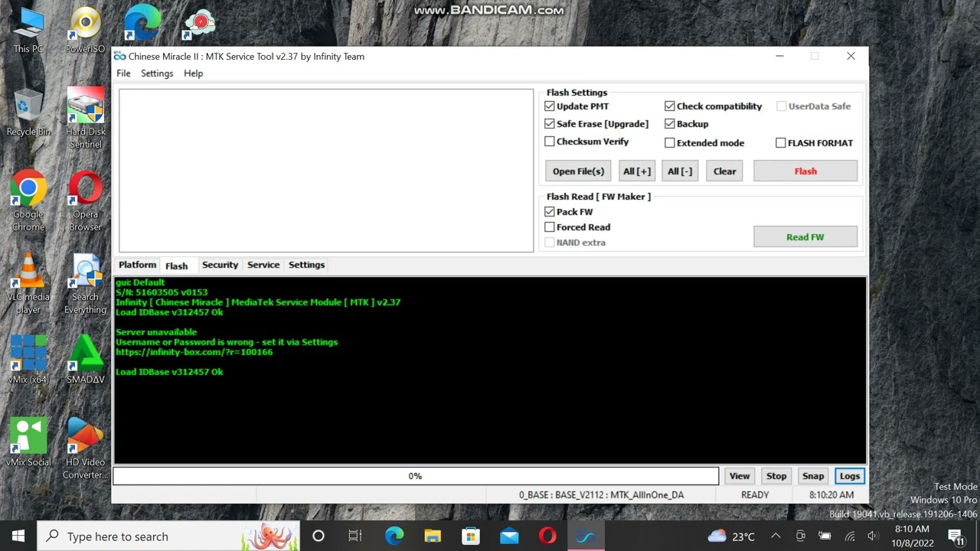
Task: Open HD Video Converter shortcut
Action: point(85,448)
